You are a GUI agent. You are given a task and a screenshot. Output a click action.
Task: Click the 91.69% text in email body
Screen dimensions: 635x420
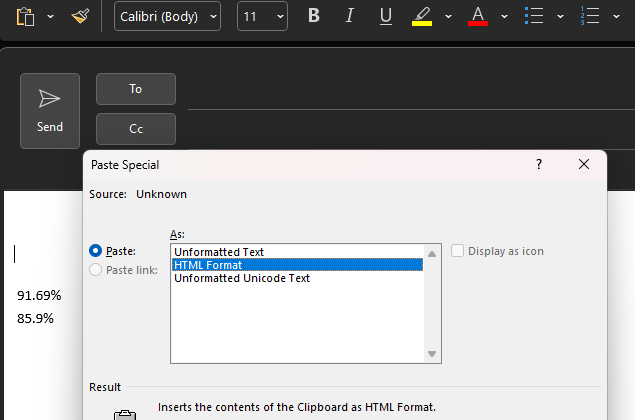39,296
